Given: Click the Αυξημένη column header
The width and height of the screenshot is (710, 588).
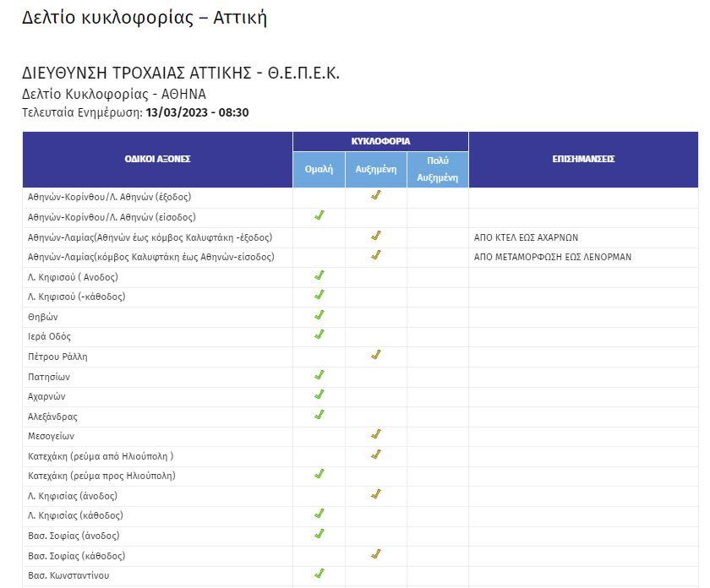Looking at the screenshot, I should (376, 169).
